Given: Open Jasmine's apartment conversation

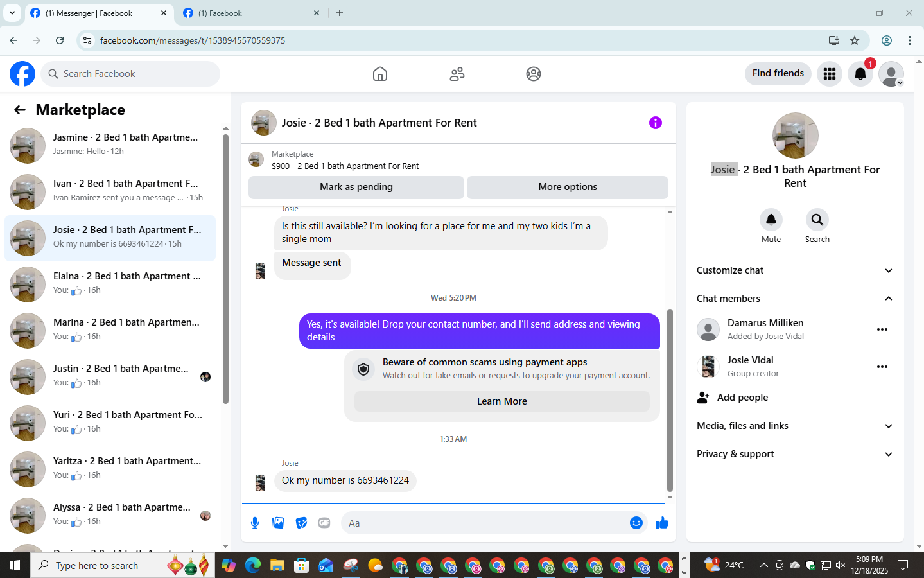Looking at the screenshot, I should (110, 145).
